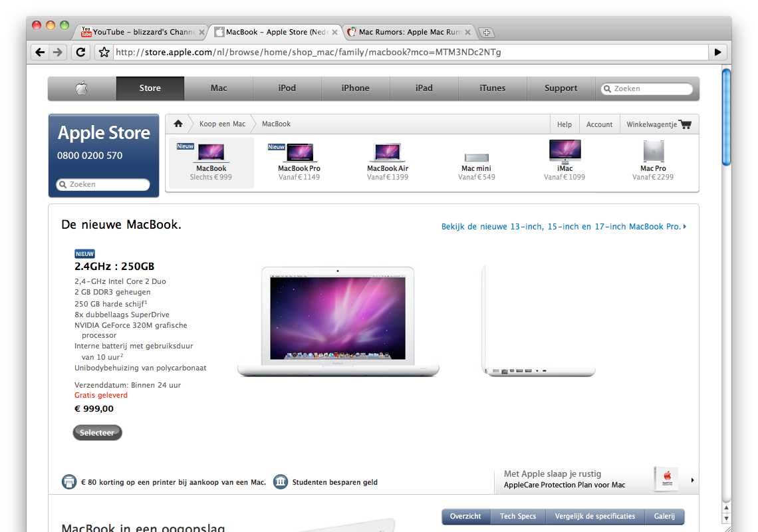Open the iPad navigation tab
The image size is (758, 532).
(424, 88)
